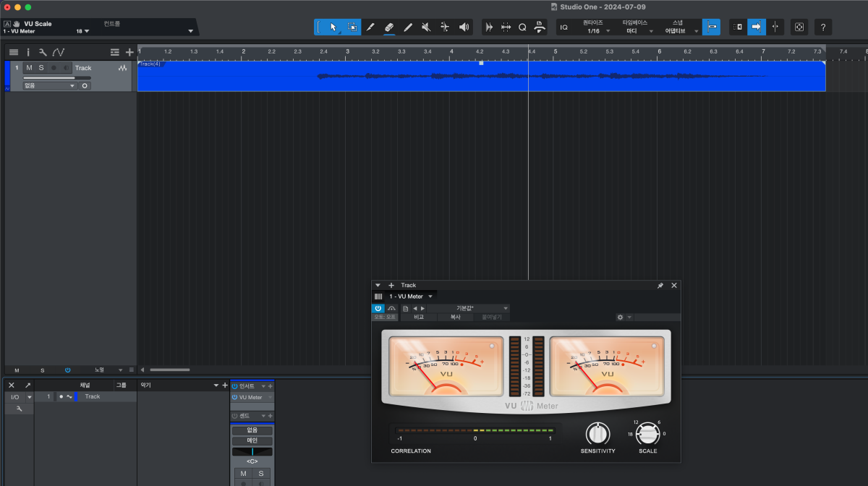Open Track input 없음 dropdown
This screenshot has height=486, width=868.
49,85
